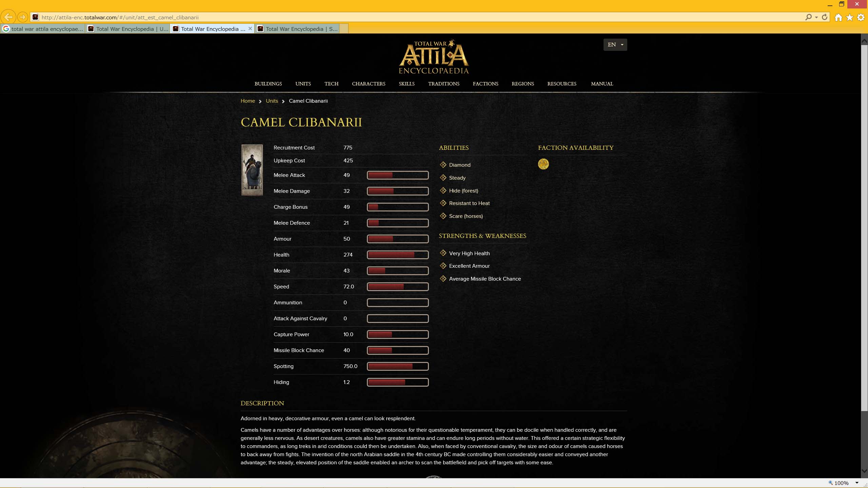Click the Total War Attila Encyclopaedia logo
Image resolution: width=868 pixels, height=488 pixels.
pos(434,57)
